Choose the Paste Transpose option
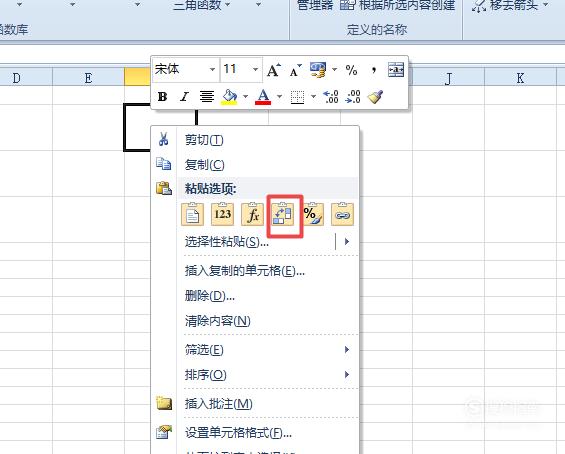565x454 pixels. (282, 214)
